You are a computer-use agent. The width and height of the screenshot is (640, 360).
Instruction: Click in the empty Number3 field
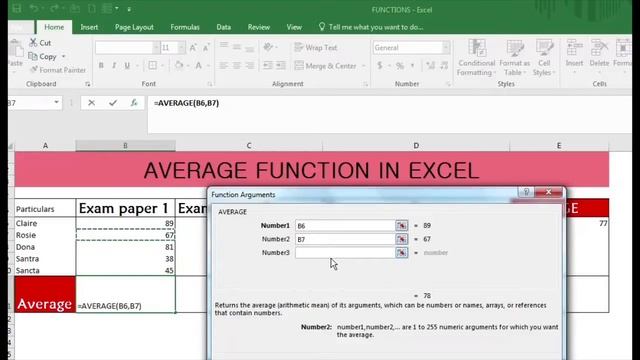coord(345,253)
